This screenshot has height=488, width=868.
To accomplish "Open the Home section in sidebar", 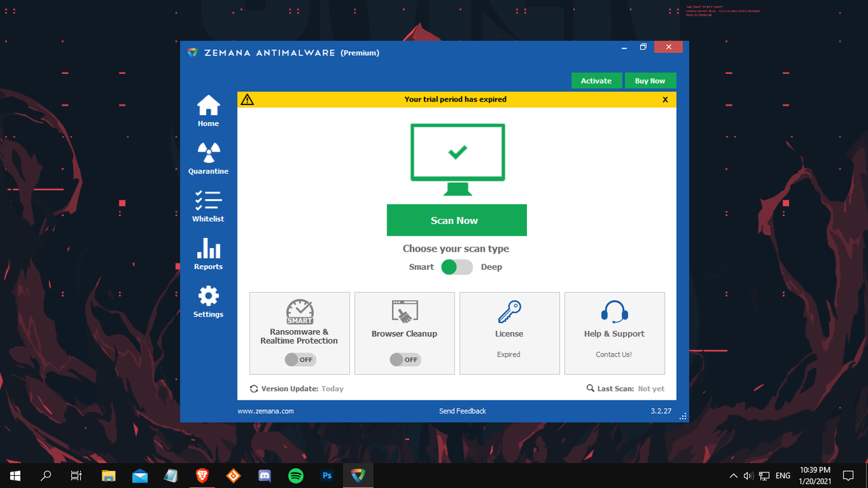I will click(x=208, y=111).
